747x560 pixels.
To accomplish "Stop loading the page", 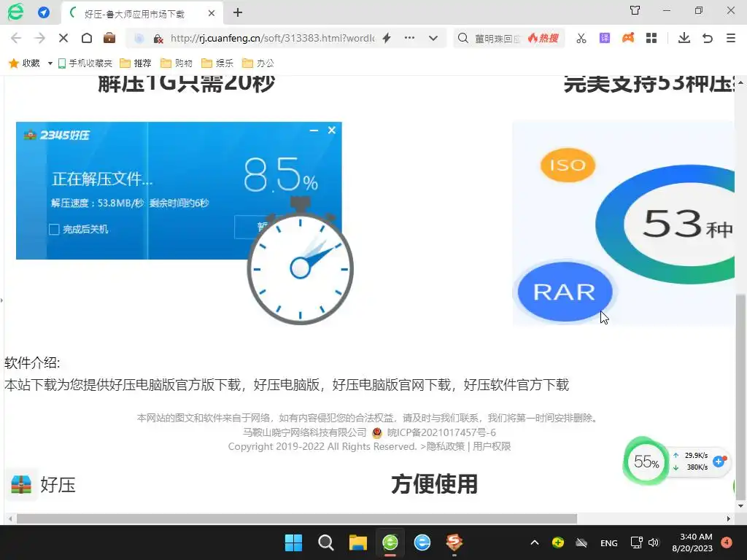I will pyautogui.click(x=63, y=38).
